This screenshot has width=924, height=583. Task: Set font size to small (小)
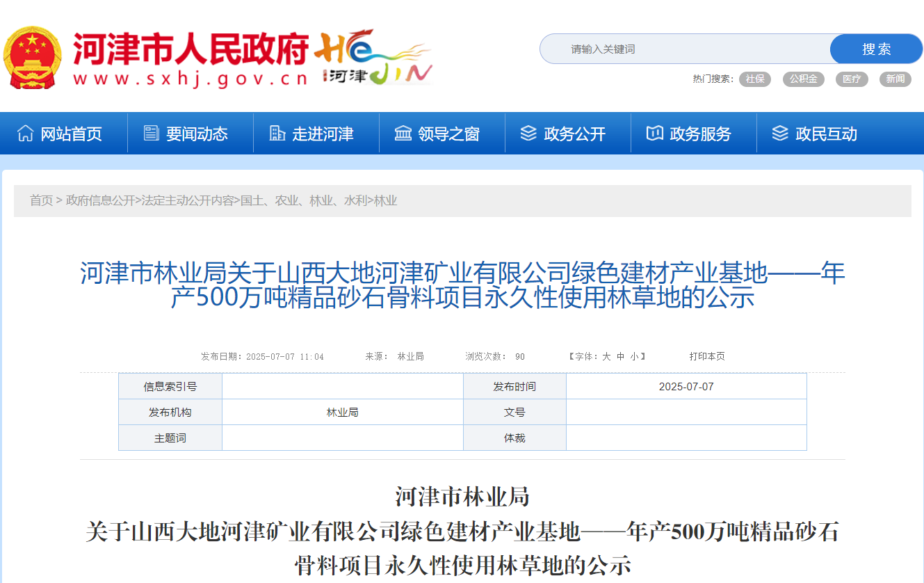point(634,356)
